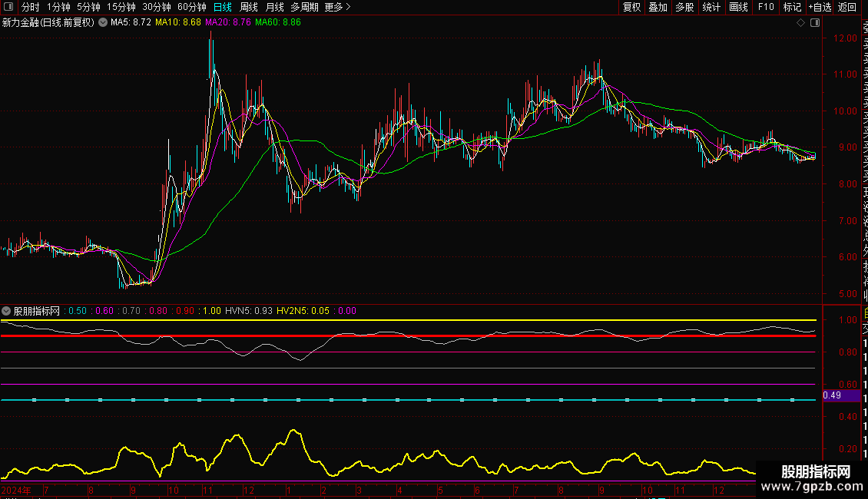The image size is (868, 499).
Task: Open the 复权 adjustment options
Action: point(631,7)
